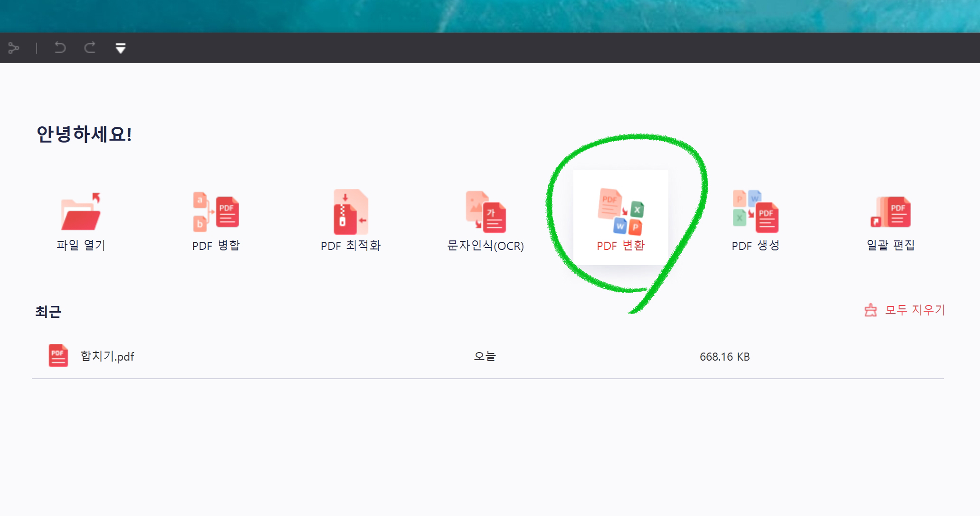Click the PDF 변환 text label

pyautogui.click(x=620, y=247)
